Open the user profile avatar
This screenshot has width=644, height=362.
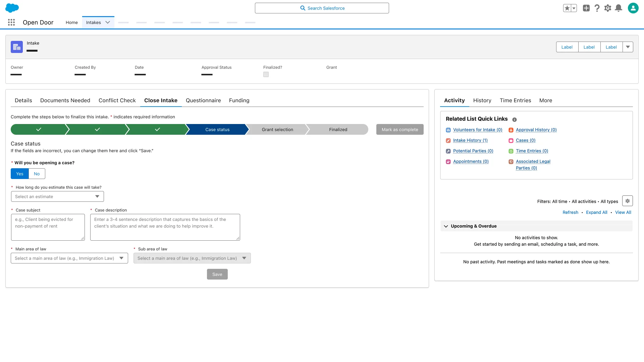pyautogui.click(x=633, y=8)
